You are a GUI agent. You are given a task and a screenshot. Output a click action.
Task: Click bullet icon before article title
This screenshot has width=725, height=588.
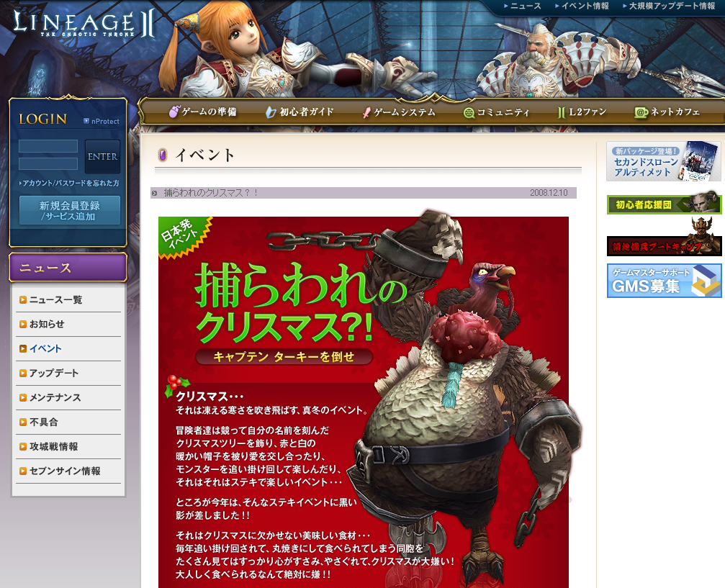[155, 193]
